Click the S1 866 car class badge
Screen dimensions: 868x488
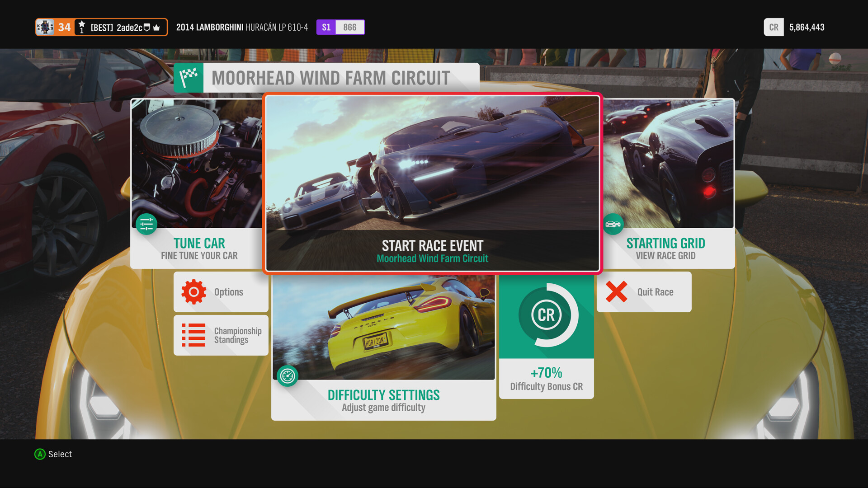click(x=340, y=27)
